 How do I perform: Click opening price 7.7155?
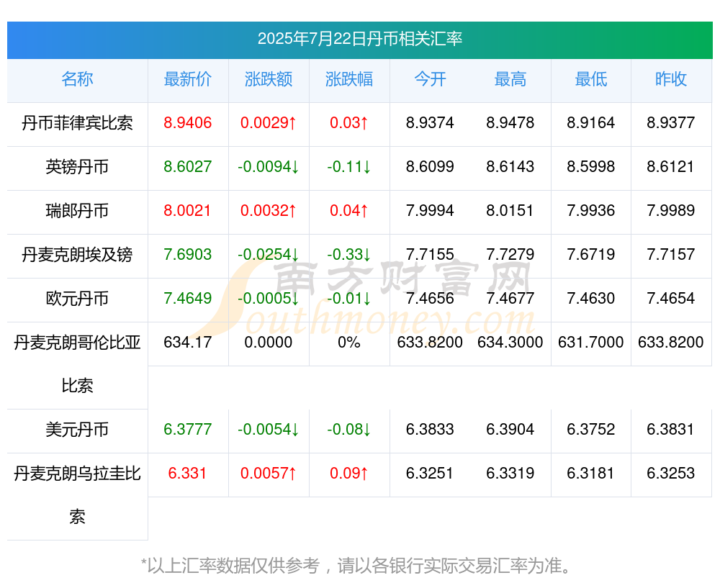430,254
